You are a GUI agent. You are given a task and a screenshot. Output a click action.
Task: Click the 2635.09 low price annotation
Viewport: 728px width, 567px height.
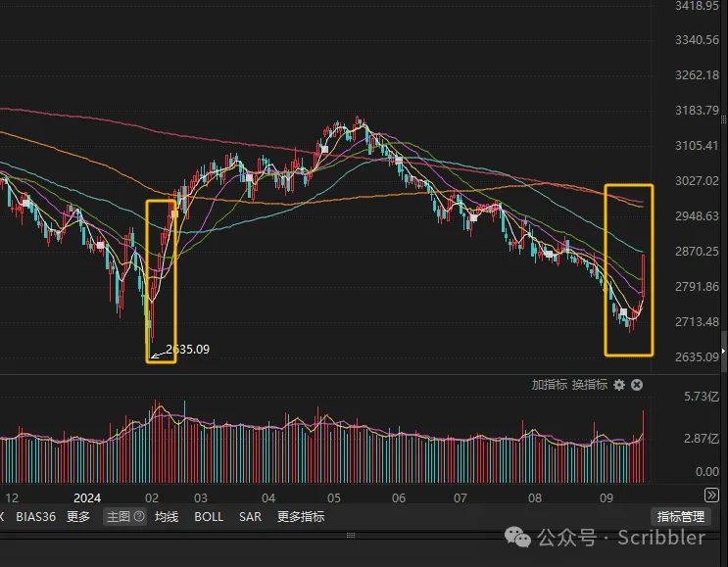click(187, 349)
